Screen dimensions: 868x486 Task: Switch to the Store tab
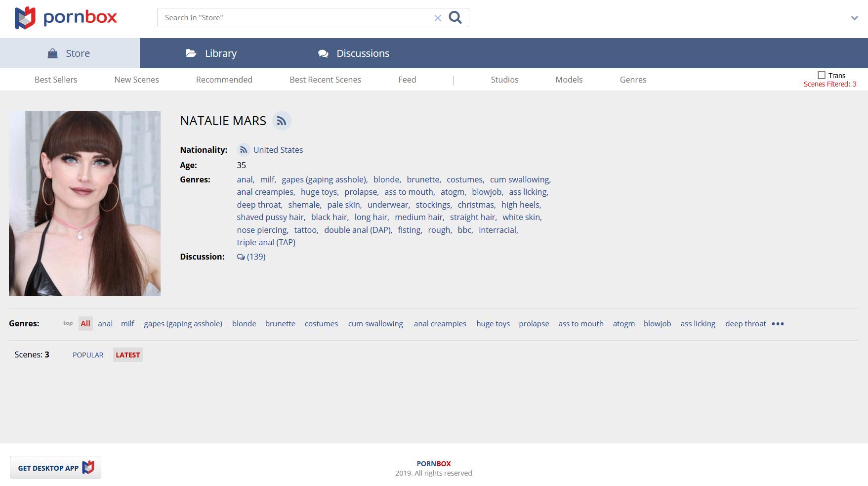(70, 53)
